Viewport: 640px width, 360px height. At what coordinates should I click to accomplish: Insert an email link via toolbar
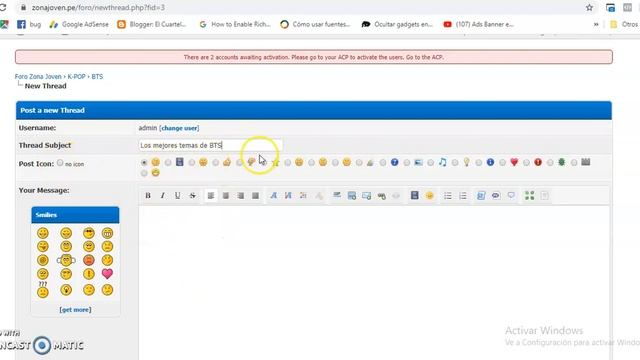pos(367,196)
